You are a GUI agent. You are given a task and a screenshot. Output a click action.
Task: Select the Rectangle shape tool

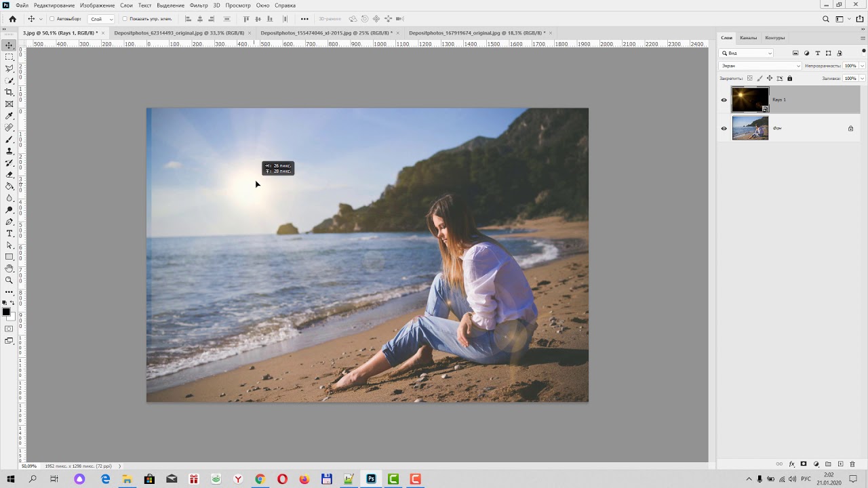[9, 257]
